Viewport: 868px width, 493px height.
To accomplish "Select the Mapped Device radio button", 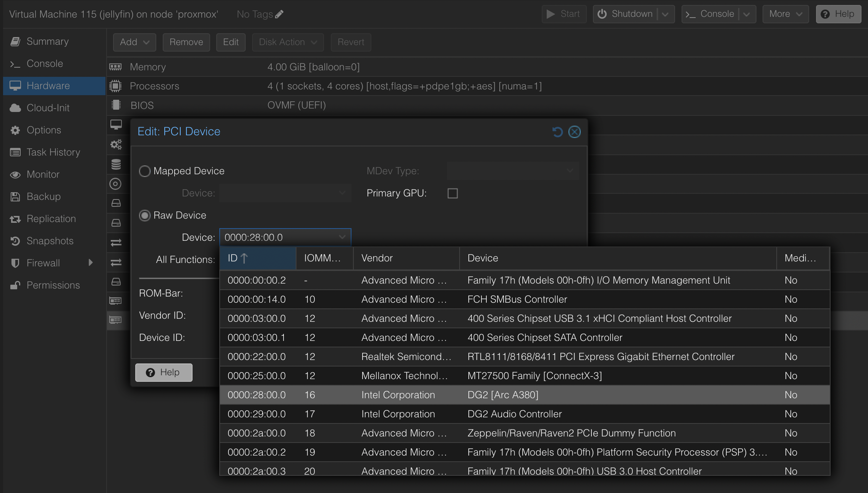I will pyautogui.click(x=144, y=171).
